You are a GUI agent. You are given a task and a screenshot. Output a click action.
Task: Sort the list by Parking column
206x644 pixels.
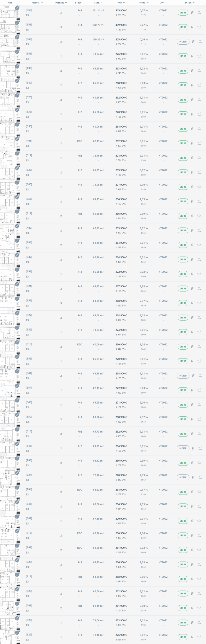pos(61,3)
